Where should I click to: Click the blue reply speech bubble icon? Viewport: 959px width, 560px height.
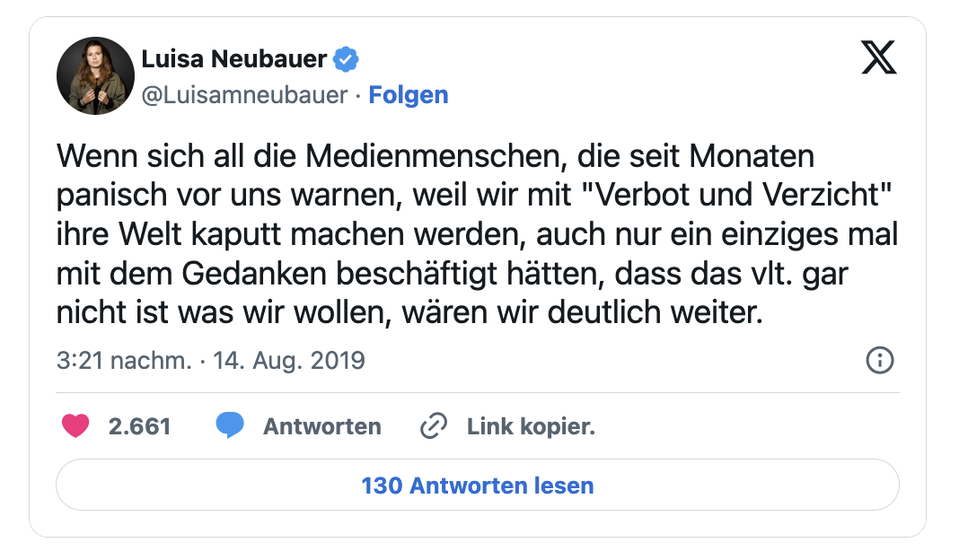click(231, 426)
